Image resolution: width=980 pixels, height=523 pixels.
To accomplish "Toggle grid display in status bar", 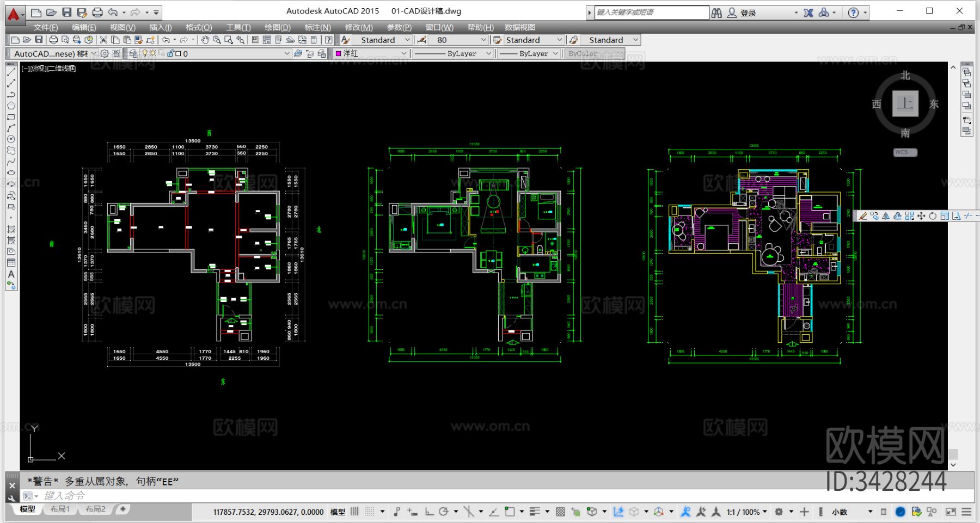I will click(x=355, y=512).
